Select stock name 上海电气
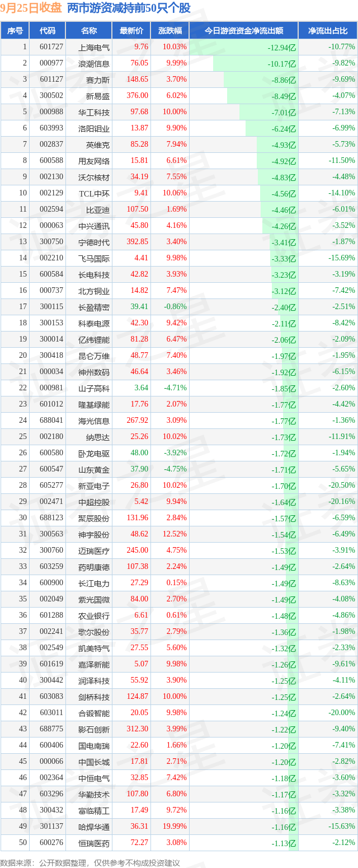Viewport: 358px width, 868px height. coord(95,48)
